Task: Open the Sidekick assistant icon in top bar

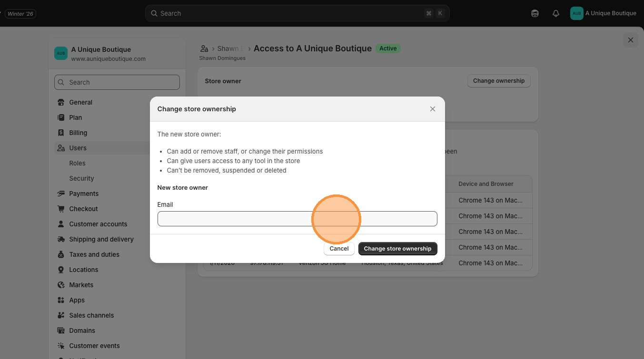Action: (x=535, y=13)
